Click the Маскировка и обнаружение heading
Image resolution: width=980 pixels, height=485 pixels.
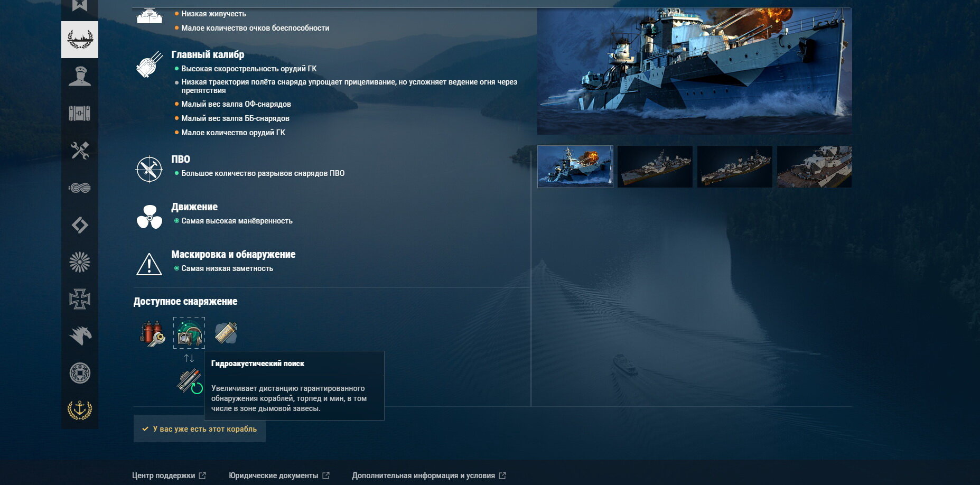233,254
